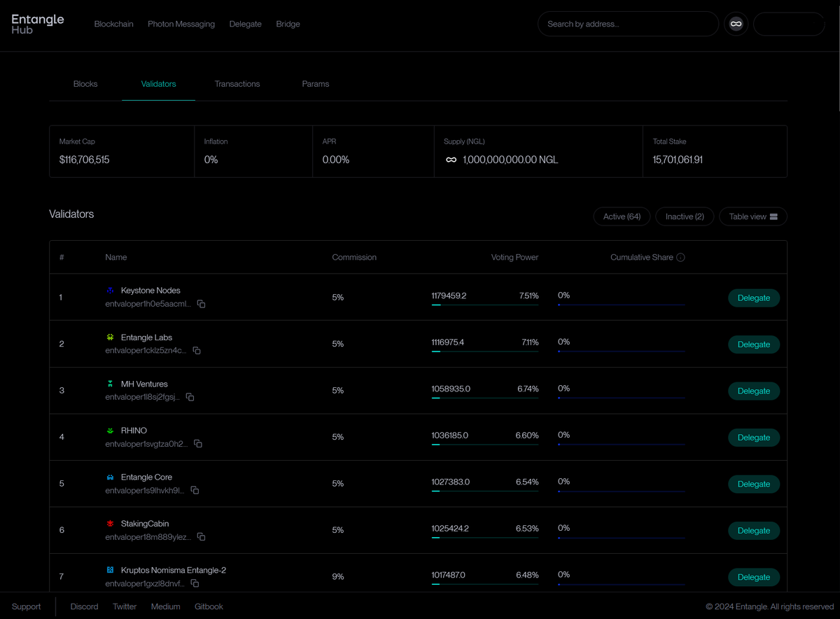Open the Blocks tab
The height and width of the screenshot is (619, 840).
click(x=85, y=84)
